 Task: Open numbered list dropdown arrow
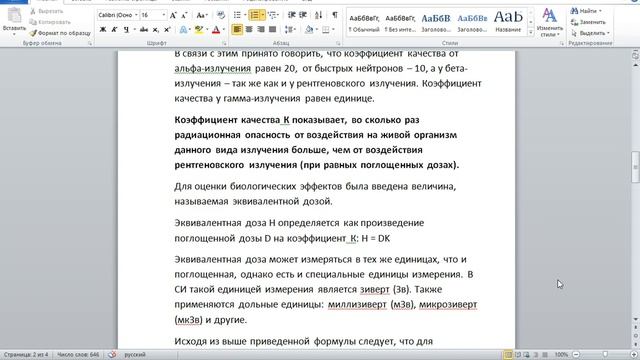[262, 15]
